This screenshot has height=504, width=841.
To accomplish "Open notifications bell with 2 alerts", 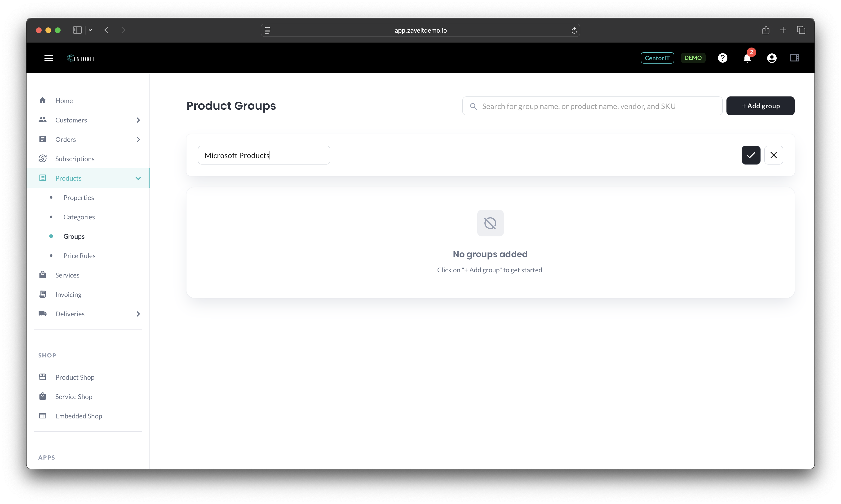I will click(747, 58).
